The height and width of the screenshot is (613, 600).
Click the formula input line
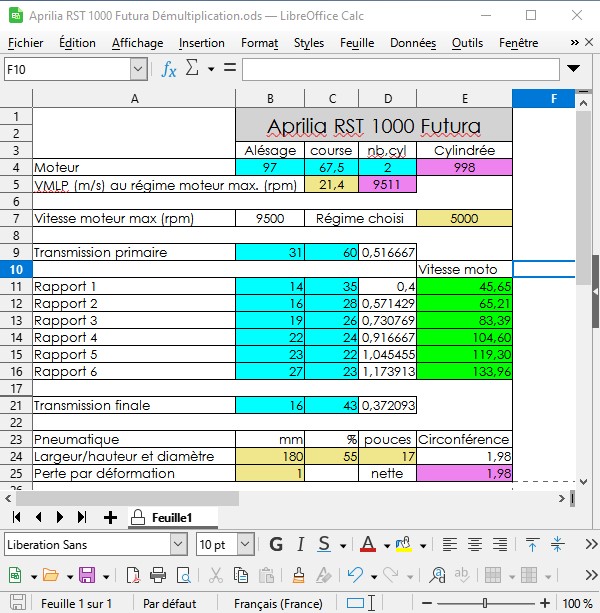click(401, 69)
